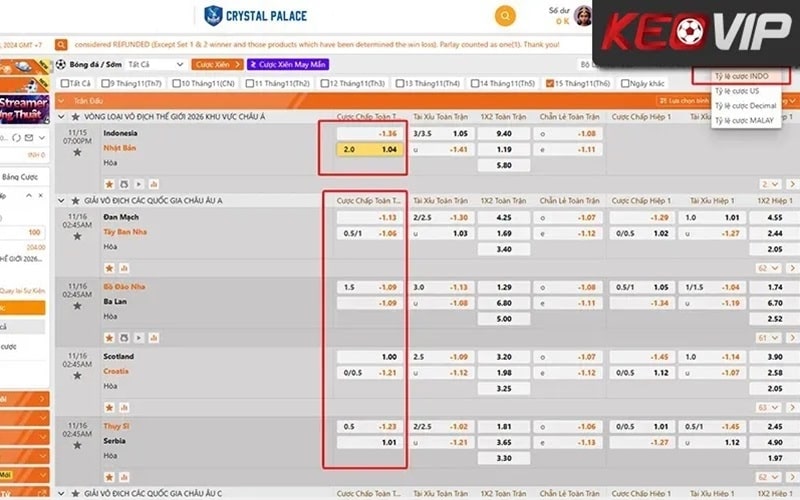This screenshot has height=500, width=800.
Task: Open statistics chart icon in Thụy Sĩ row
Action: pos(124,477)
